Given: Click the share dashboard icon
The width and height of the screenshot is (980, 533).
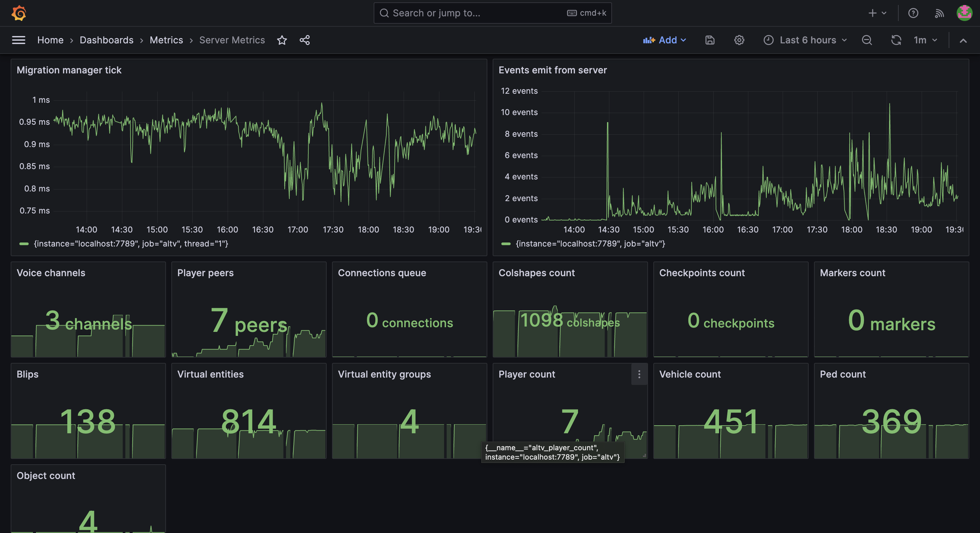Looking at the screenshot, I should pos(305,40).
